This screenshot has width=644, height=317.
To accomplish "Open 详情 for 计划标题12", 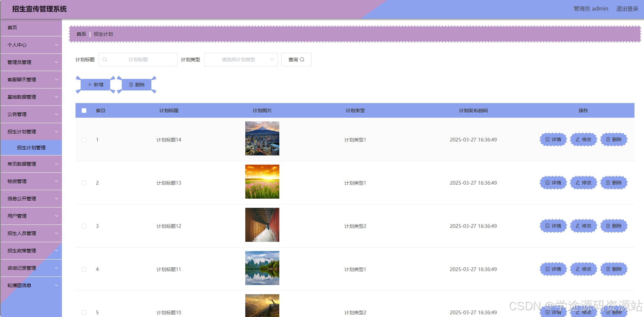I will pos(553,226).
